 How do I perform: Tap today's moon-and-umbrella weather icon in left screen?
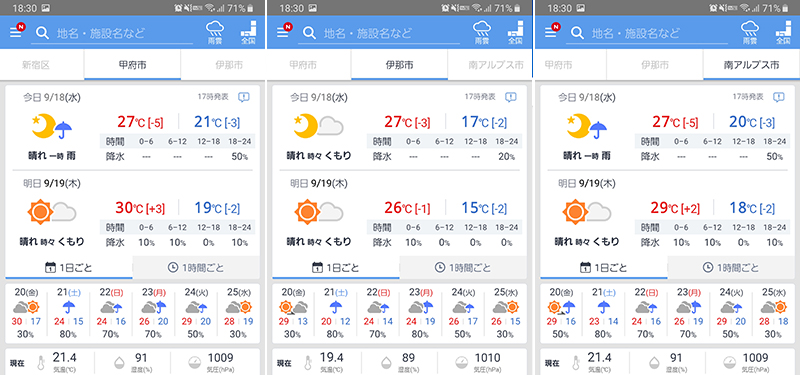(51, 127)
